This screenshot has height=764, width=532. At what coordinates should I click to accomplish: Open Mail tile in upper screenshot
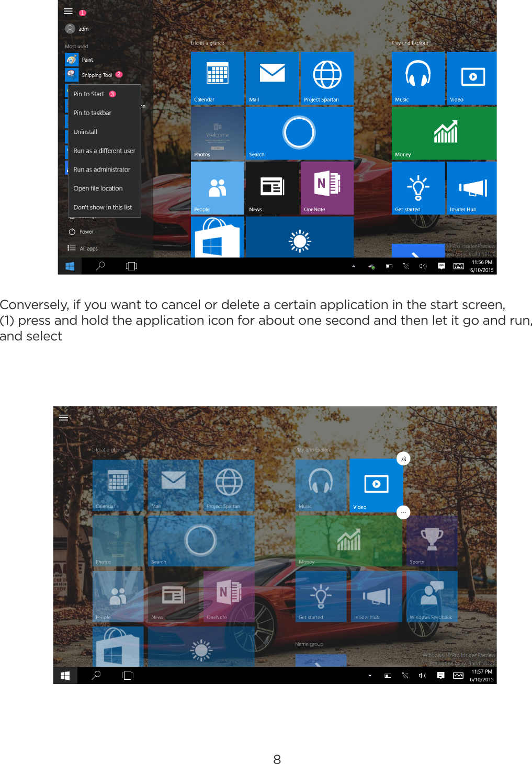coord(273,78)
